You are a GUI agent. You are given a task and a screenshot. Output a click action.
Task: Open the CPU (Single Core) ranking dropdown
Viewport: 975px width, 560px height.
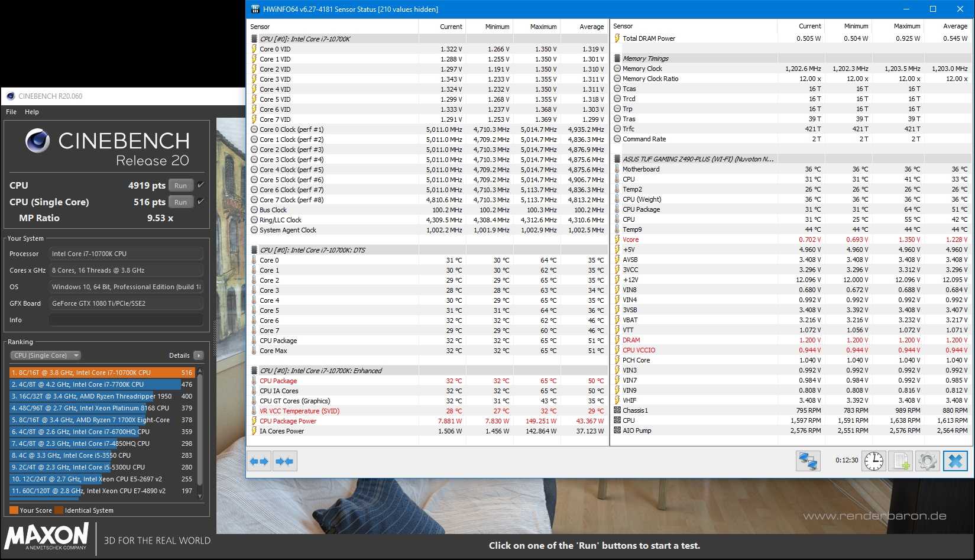pyautogui.click(x=46, y=355)
